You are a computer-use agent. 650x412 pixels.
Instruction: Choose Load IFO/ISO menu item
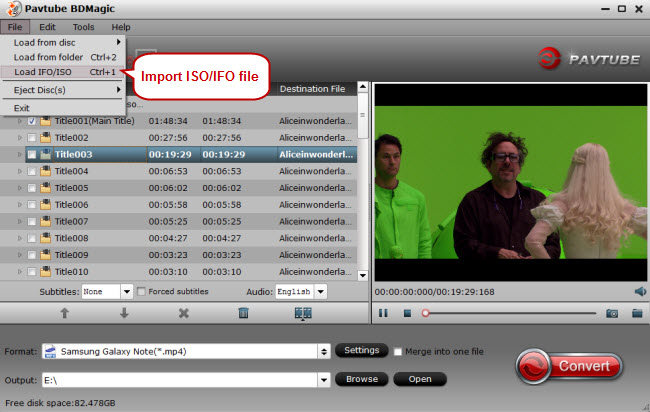click(63, 72)
